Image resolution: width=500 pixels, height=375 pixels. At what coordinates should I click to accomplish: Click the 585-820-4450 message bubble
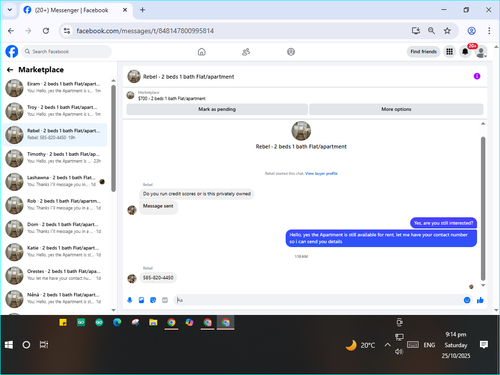(158, 278)
